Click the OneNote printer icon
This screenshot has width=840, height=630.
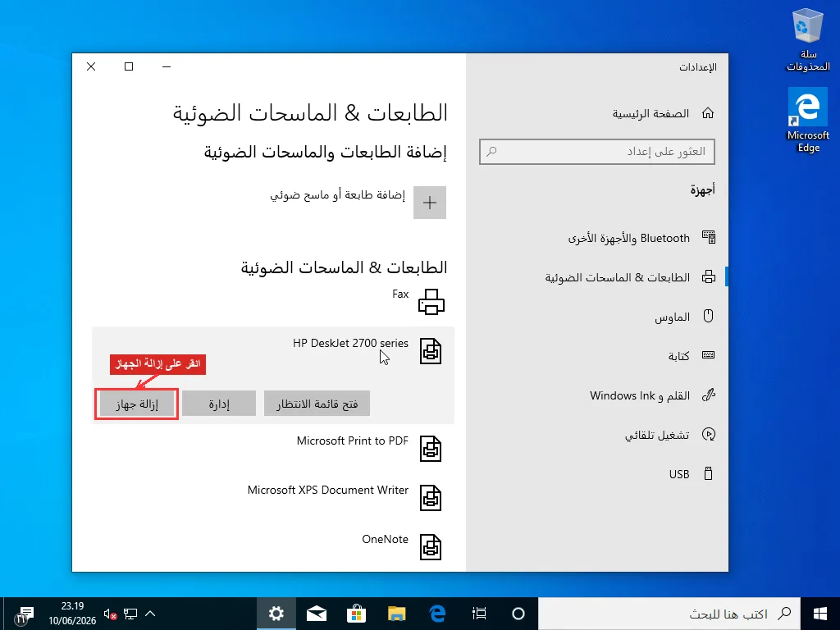pyautogui.click(x=431, y=547)
